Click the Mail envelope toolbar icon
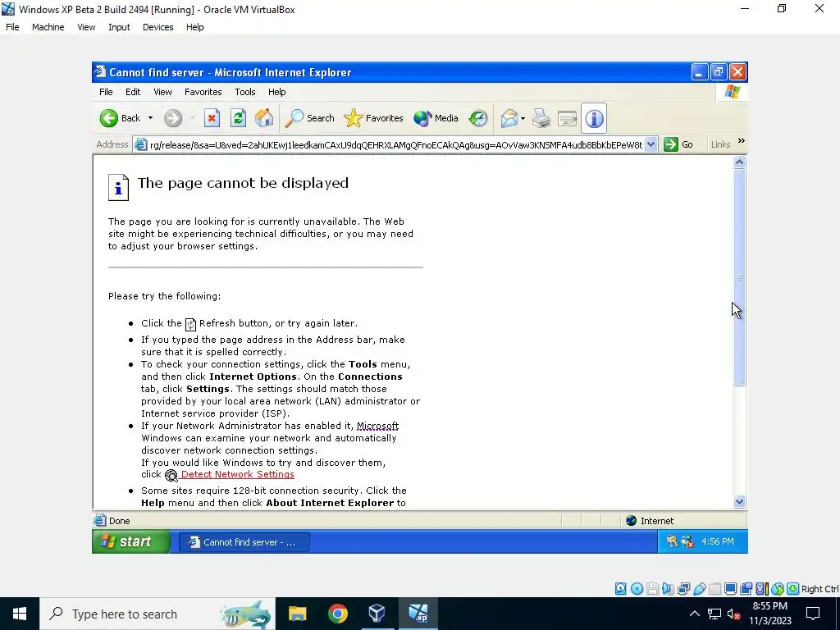Image resolution: width=840 pixels, height=630 pixels. point(509,118)
